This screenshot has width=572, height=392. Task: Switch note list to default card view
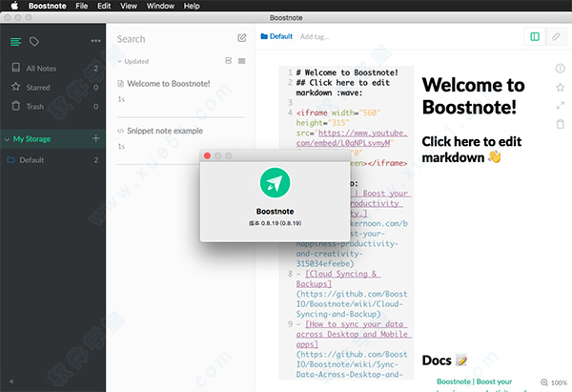tap(229, 61)
